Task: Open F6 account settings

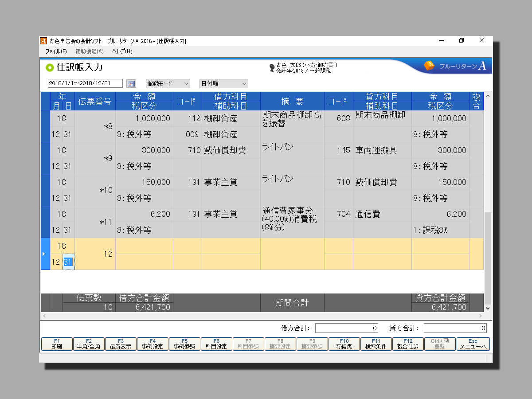Action: pos(216,344)
